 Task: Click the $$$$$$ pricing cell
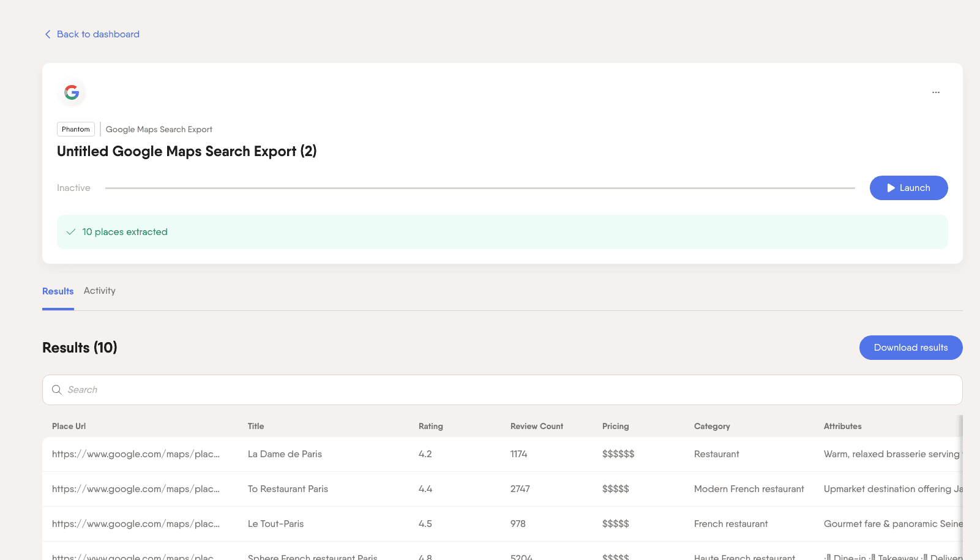click(618, 454)
